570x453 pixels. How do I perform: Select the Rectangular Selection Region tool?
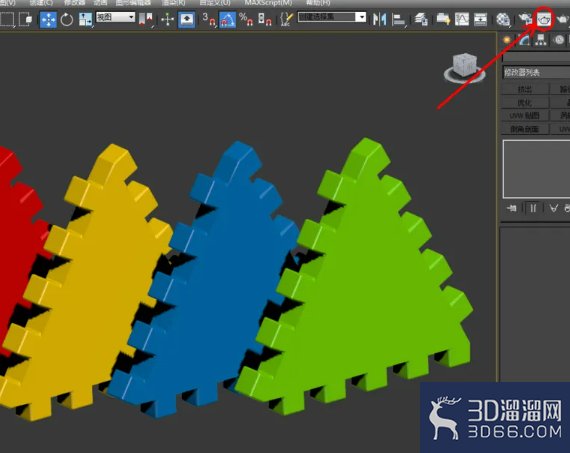[x=7, y=19]
